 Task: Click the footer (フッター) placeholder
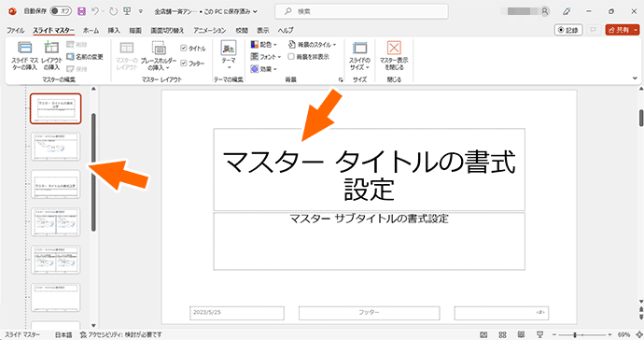369,313
